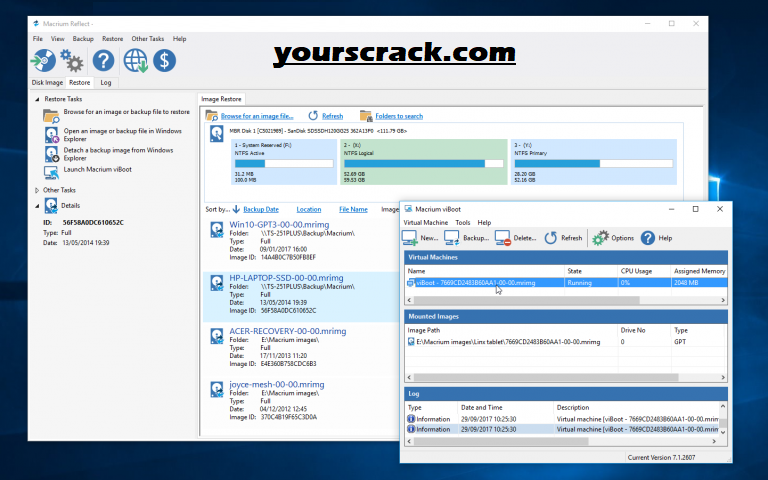Screen dimensions: 768x480
Task: Click the Launch Macrium viBoot icon
Action: [x=51, y=172]
